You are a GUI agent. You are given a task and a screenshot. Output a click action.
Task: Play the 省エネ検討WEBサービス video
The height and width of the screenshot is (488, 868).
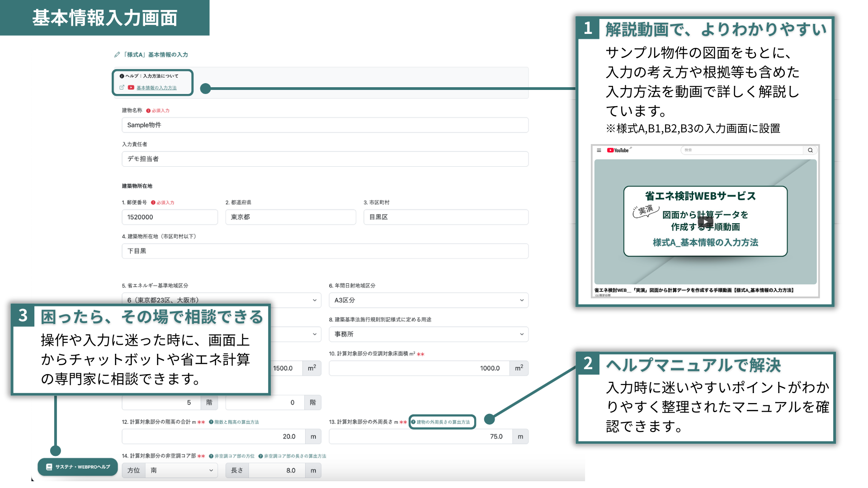pos(705,221)
